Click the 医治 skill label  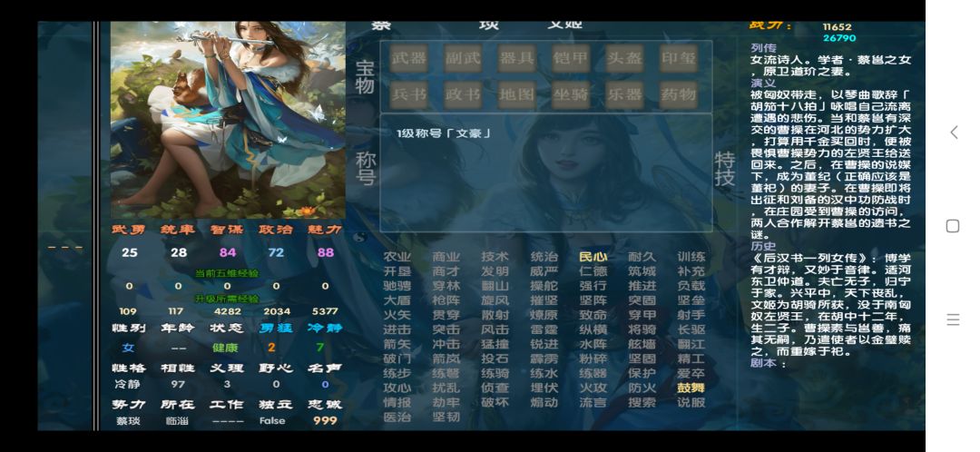pos(397,417)
